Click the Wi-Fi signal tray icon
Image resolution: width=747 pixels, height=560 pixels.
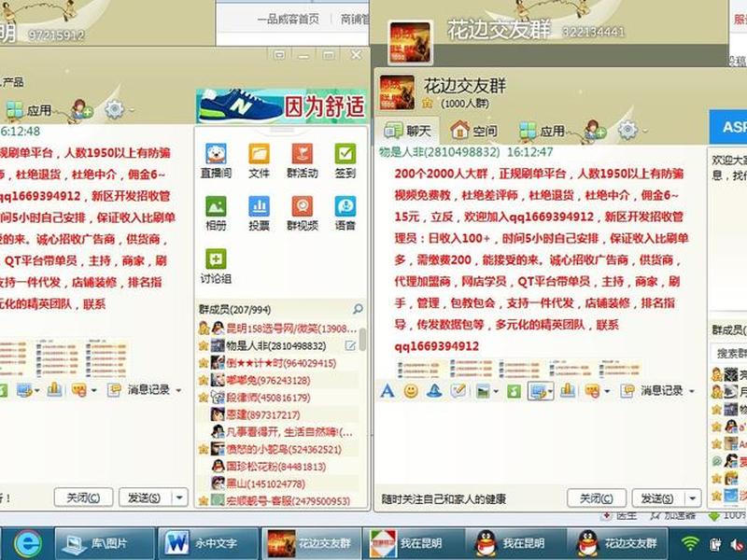click(690, 543)
